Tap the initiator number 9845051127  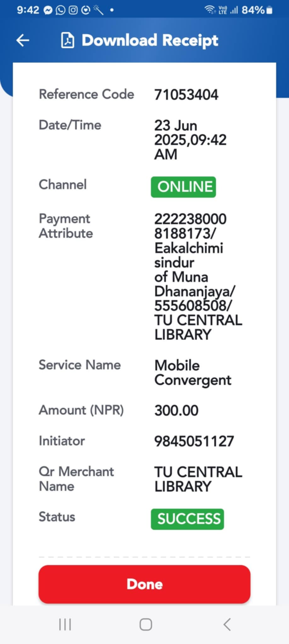[x=194, y=441]
